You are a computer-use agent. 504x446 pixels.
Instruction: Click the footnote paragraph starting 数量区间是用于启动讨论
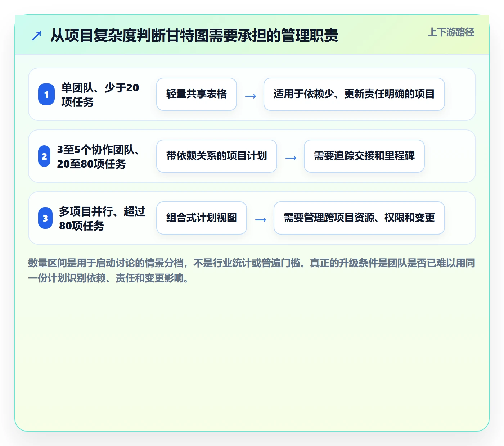pyautogui.click(x=252, y=270)
